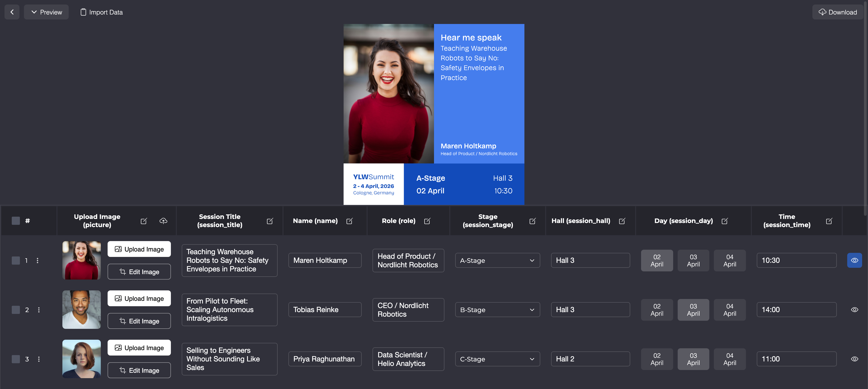Collapse the Preview panel
Viewport: 868px width, 389px height.
point(46,12)
